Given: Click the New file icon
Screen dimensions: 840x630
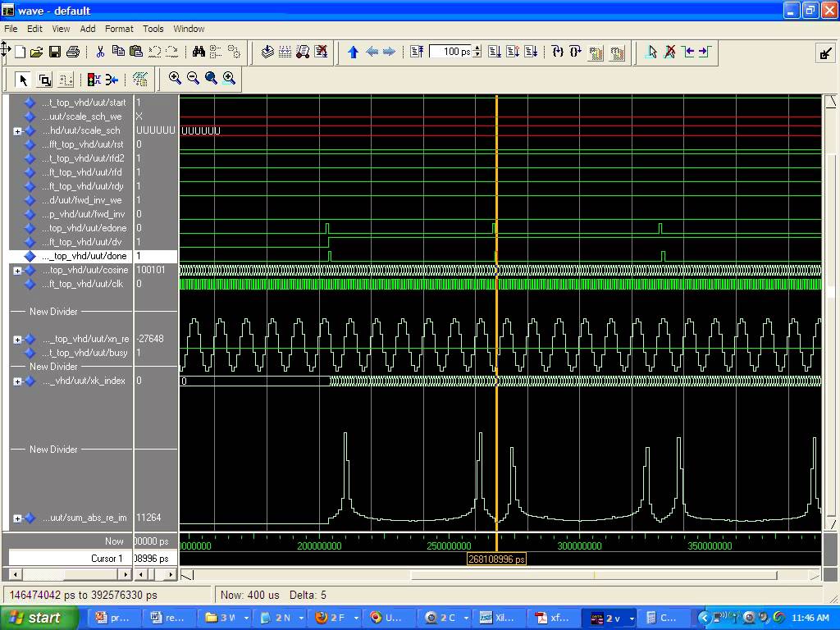Looking at the screenshot, I should pos(21,52).
